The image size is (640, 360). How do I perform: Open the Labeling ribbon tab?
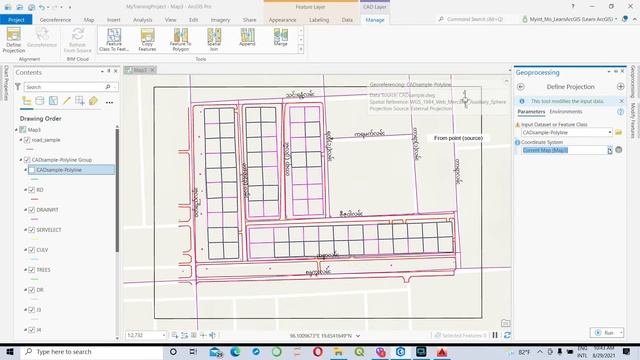click(319, 20)
